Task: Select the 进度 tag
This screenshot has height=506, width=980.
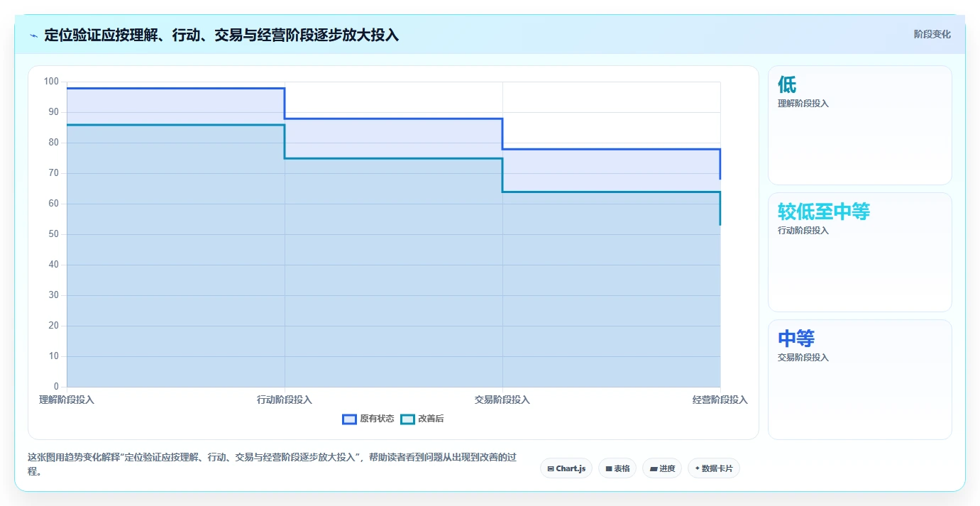Action: 662,468
